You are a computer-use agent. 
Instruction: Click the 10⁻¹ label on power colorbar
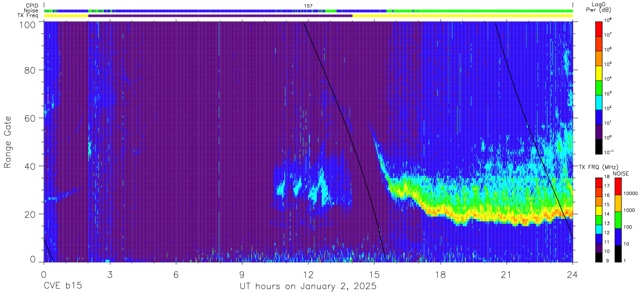609,152
